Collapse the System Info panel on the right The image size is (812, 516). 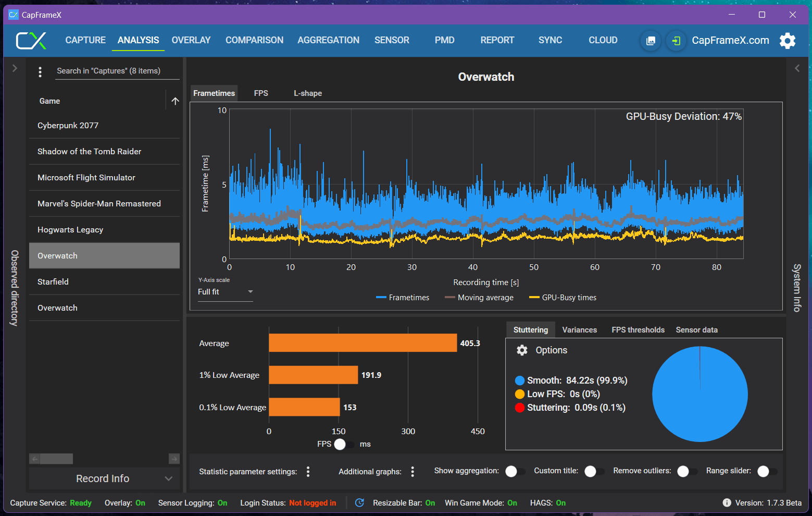[x=797, y=68]
